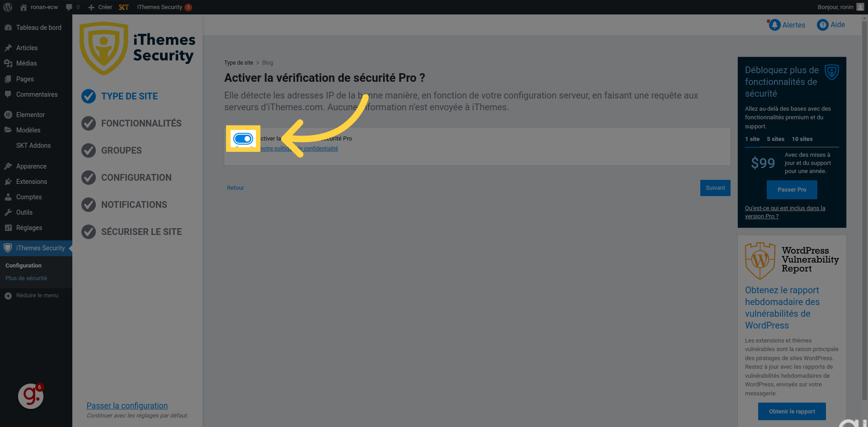Open Aide help panel
The image size is (868, 427).
coord(831,25)
